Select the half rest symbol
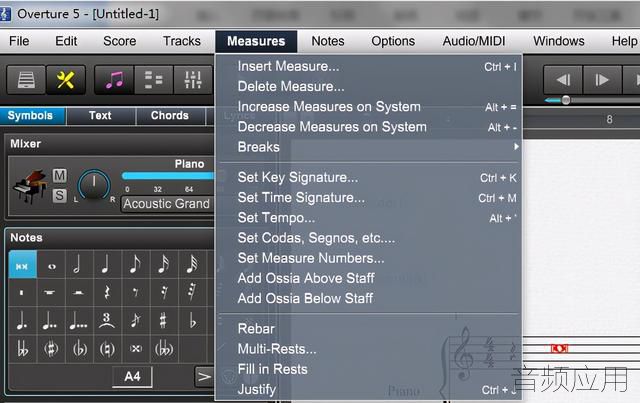 coord(79,292)
